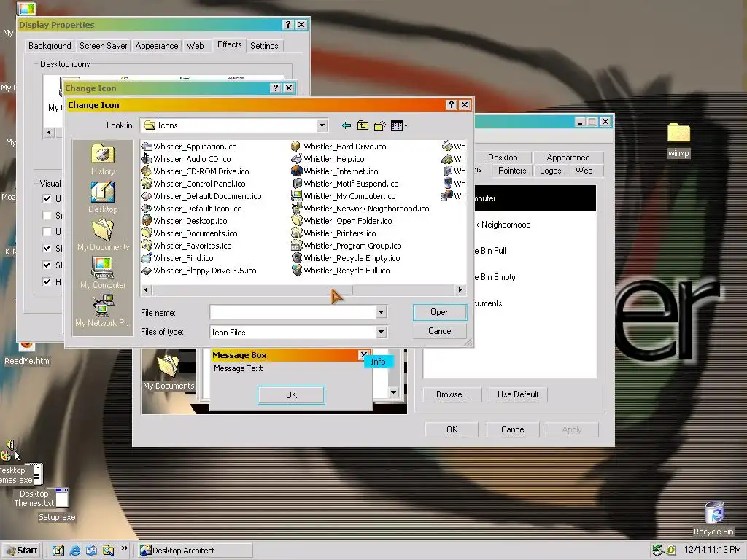Select Whistler_Recycle Empty.ico file
The height and width of the screenshot is (560, 747).
point(346,258)
